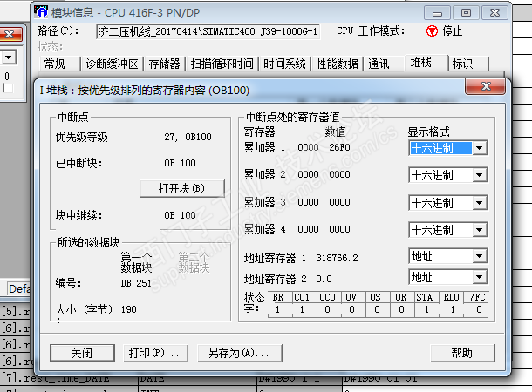The height and width of the screenshot is (392, 532).
Task: Click the 已中断块 value OB 100
Action: tap(180, 163)
